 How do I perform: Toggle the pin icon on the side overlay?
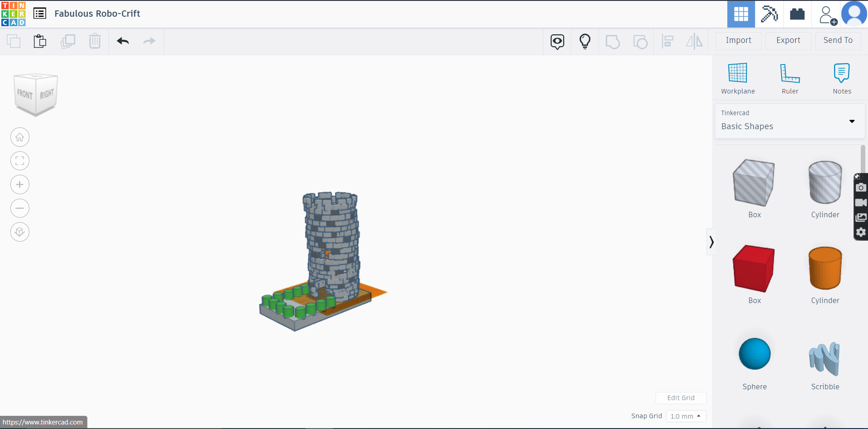pyautogui.click(x=858, y=176)
